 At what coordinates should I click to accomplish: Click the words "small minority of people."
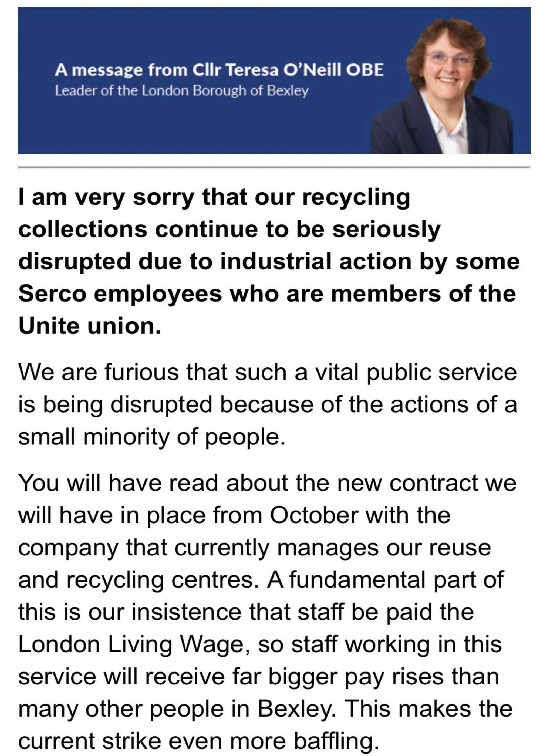point(152,437)
